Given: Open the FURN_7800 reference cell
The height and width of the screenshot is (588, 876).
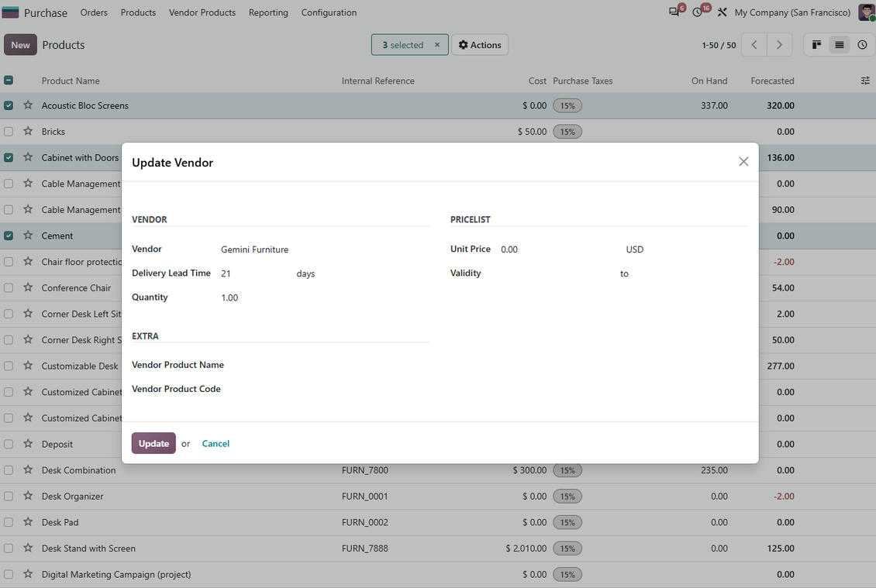Looking at the screenshot, I should point(365,470).
